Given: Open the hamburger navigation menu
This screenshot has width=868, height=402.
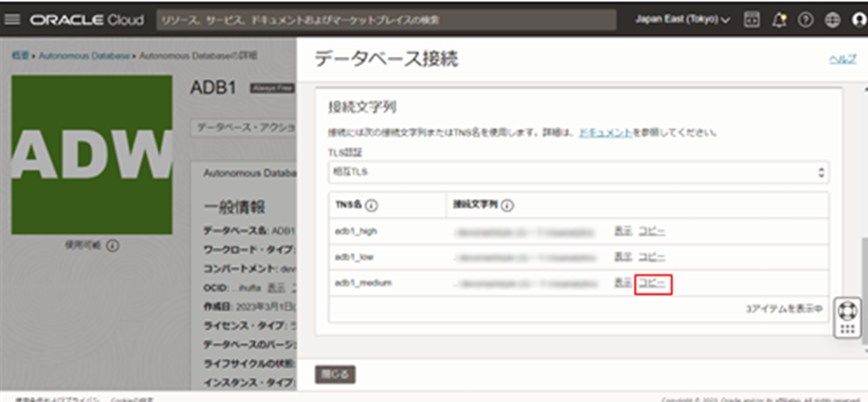Looking at the screenshot, I should [x=12, y=20].
